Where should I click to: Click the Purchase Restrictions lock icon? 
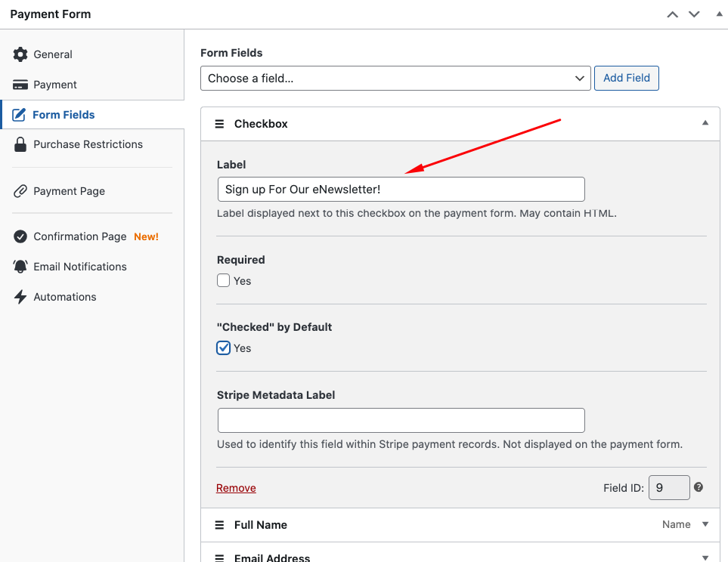coord(20,144)
